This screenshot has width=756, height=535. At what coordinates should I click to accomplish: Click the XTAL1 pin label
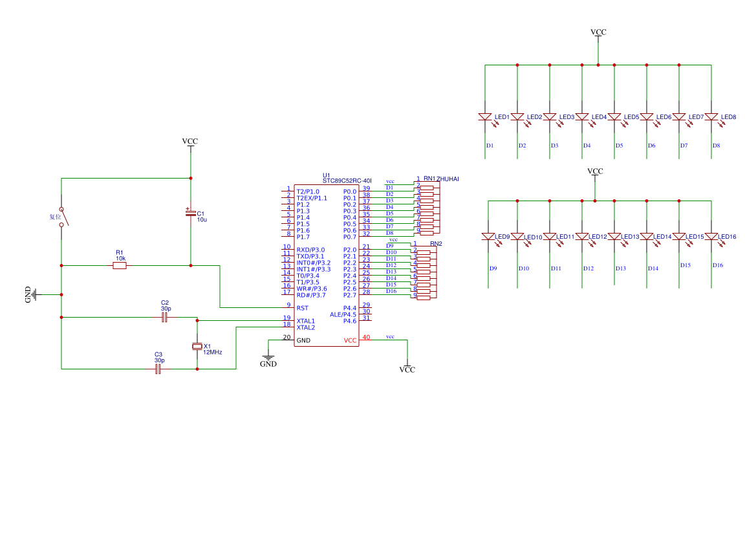[x=306, y=321]
